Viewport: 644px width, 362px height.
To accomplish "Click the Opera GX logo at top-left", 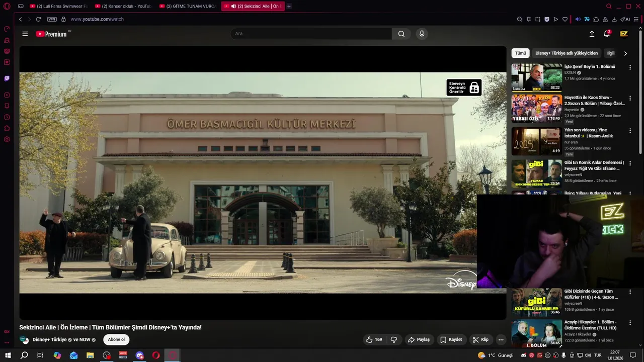I will tap(7, 6).
